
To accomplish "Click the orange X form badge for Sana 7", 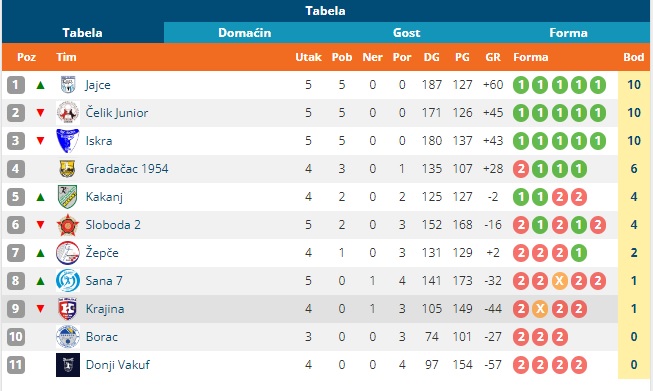I will tap(559, 281).
